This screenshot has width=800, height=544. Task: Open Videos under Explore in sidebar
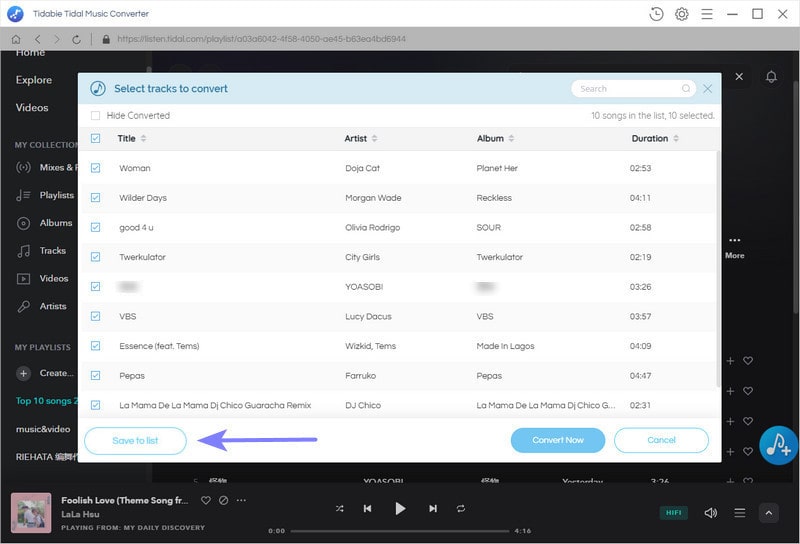(x=32, y=108)
